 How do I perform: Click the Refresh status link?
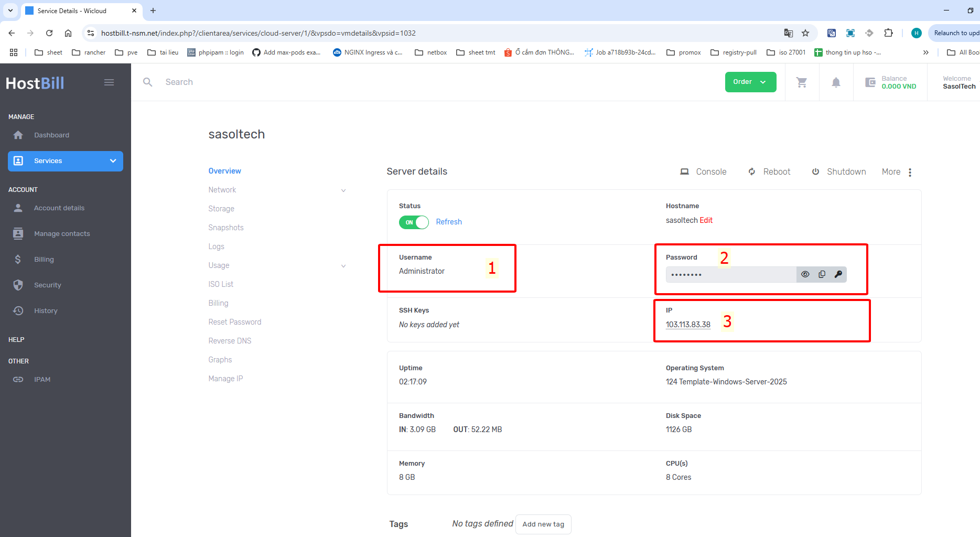[449, 222]
